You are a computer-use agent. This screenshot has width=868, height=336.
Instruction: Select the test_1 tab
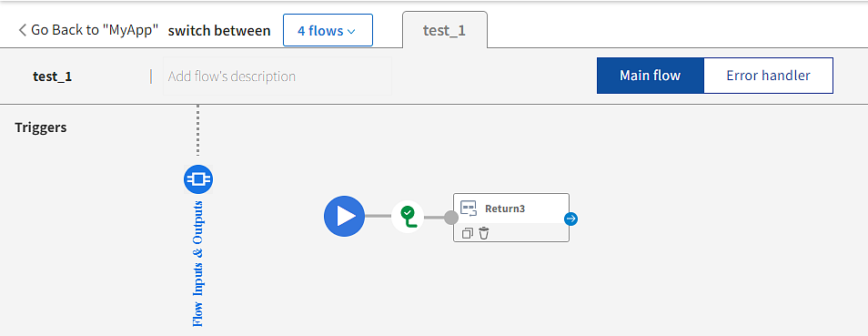[x=445, y=30]
